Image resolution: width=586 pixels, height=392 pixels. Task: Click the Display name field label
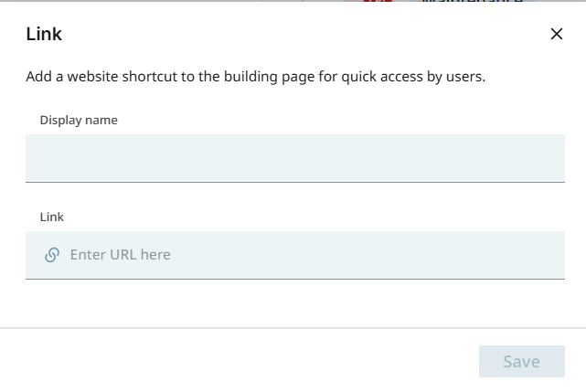pyautogui.click(x=79, y=120)
